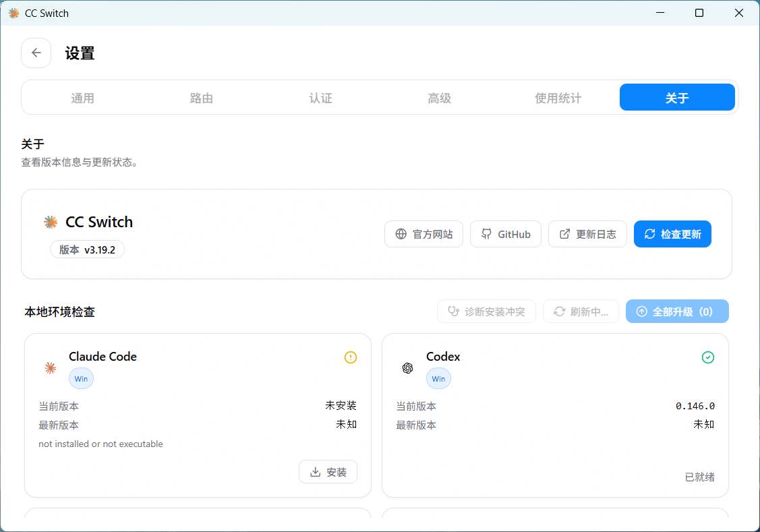Close the CC Switch window
Image resolution: width=760 pixels, height=532 pixels.
738,13
